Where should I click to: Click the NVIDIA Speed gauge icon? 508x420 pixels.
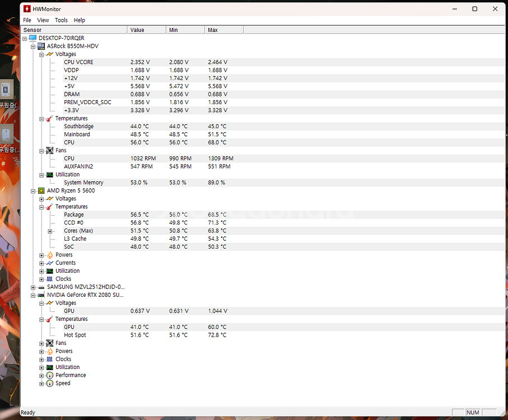coord(50,383)
